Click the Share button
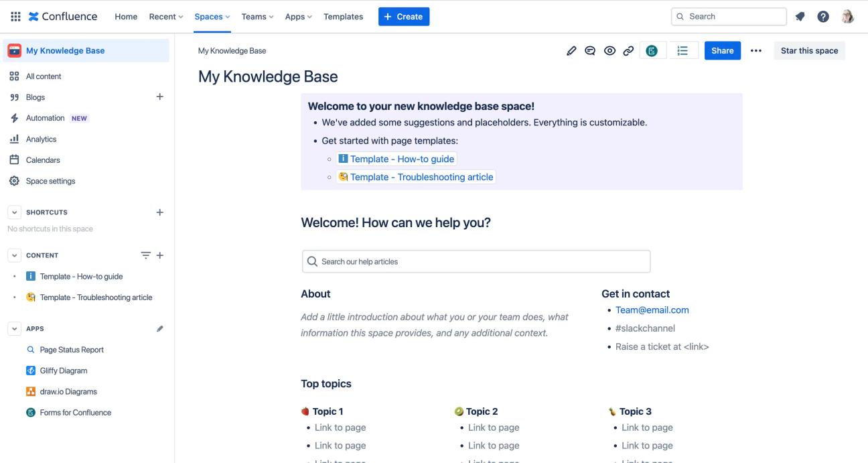This screenshot has height=463, width=868. [723, 50]
